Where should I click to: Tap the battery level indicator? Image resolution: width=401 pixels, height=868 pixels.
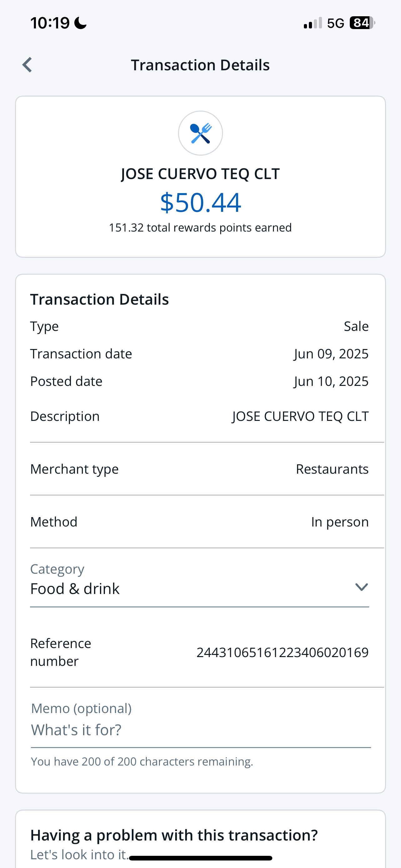pos(362,23)
